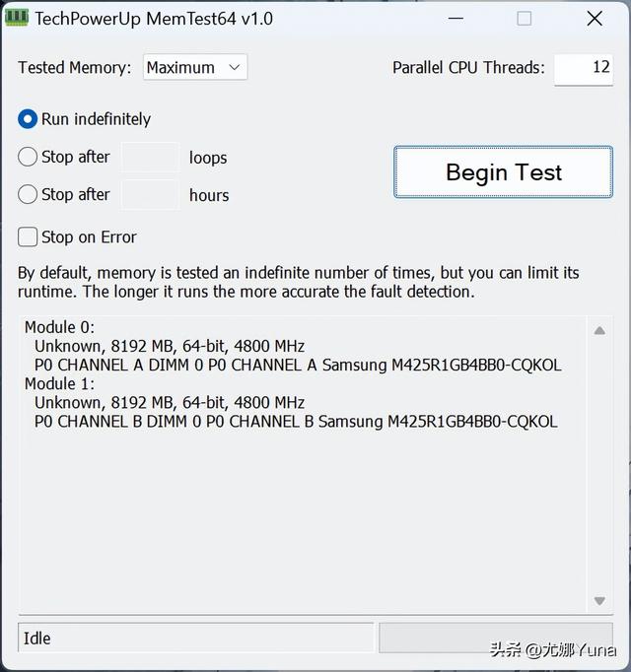Image resolution: width=631 pixels, height=672 pixels.
Task: Close the MemTest64 window
Action: [x=595, y=19]
